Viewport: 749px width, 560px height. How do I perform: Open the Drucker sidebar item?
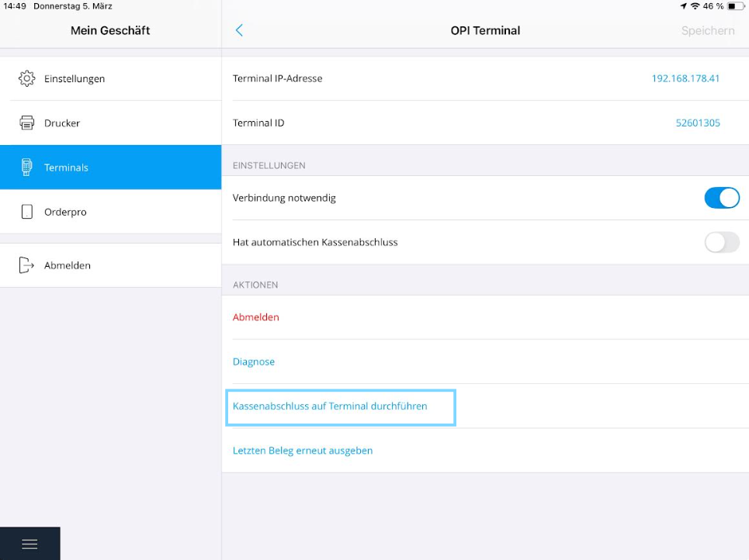click(111, 123)
